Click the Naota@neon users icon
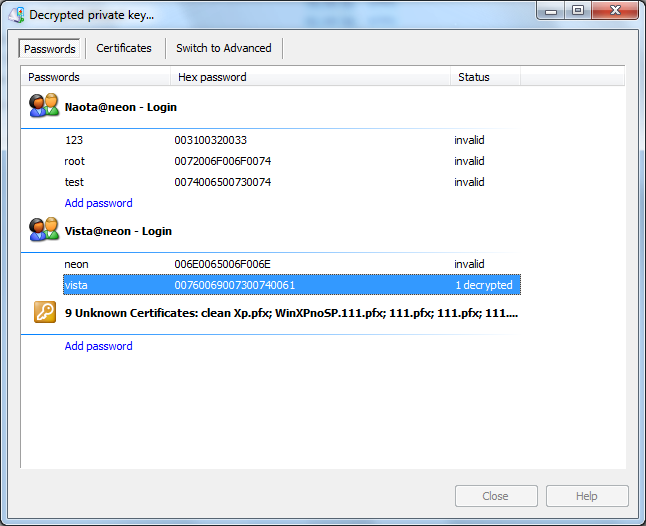The height and width of the screenshot is (526, 646). 44,106
